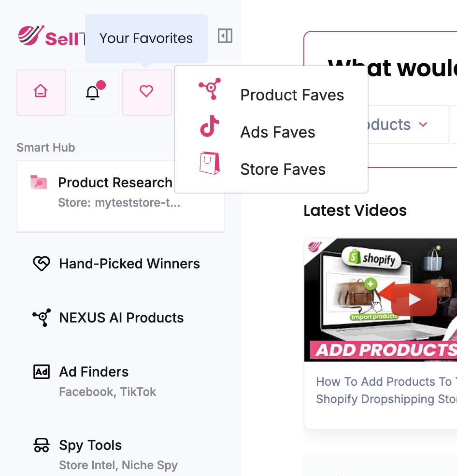
Task: Click the TikTok icon beside Ads Faves
Action: [210, 126]
